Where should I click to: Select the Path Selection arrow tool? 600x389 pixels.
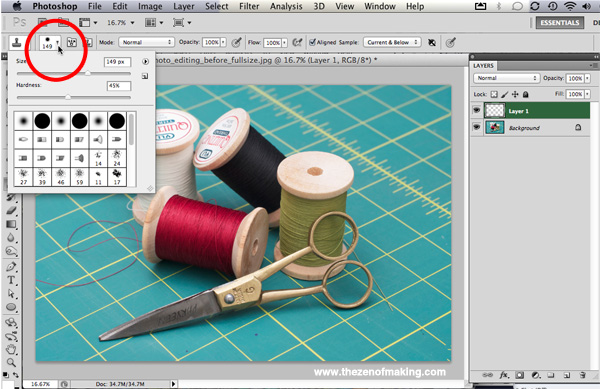(11, 294)
